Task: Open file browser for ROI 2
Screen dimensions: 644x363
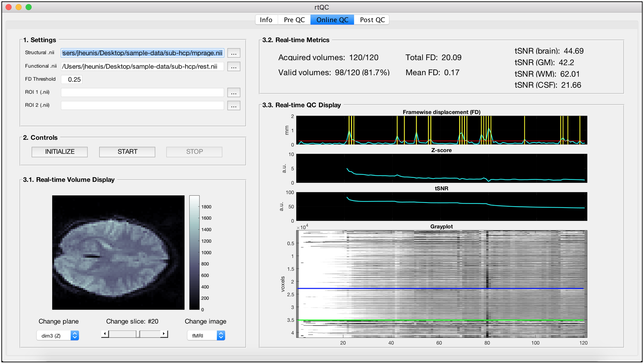Action: click(233, 106)
